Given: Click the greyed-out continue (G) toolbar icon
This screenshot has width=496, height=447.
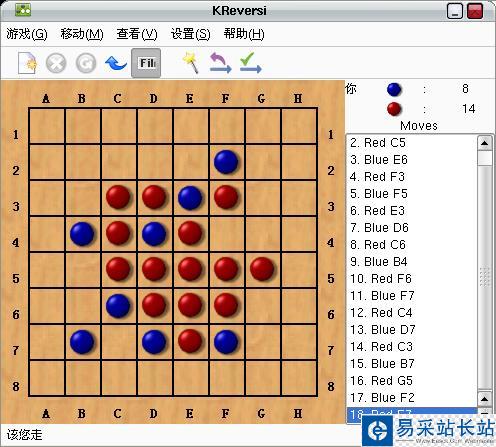Looking at the screenshot, I should (x=86, y=63).
